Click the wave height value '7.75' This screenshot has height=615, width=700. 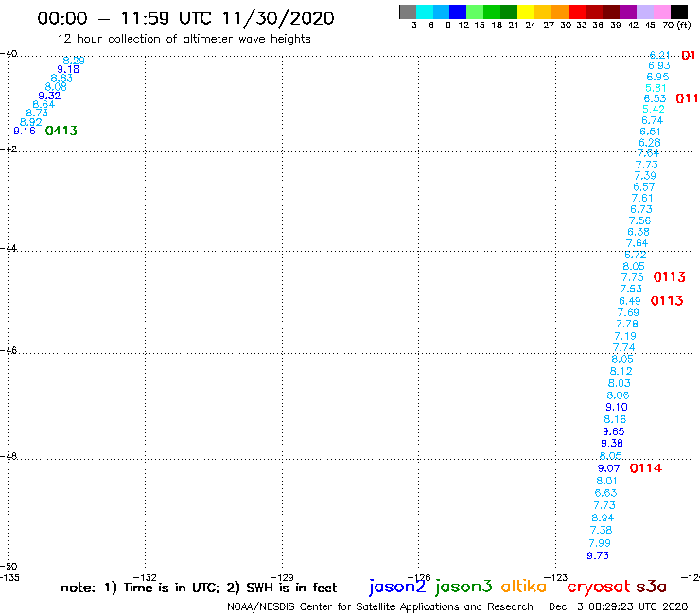tap(633, 277)
